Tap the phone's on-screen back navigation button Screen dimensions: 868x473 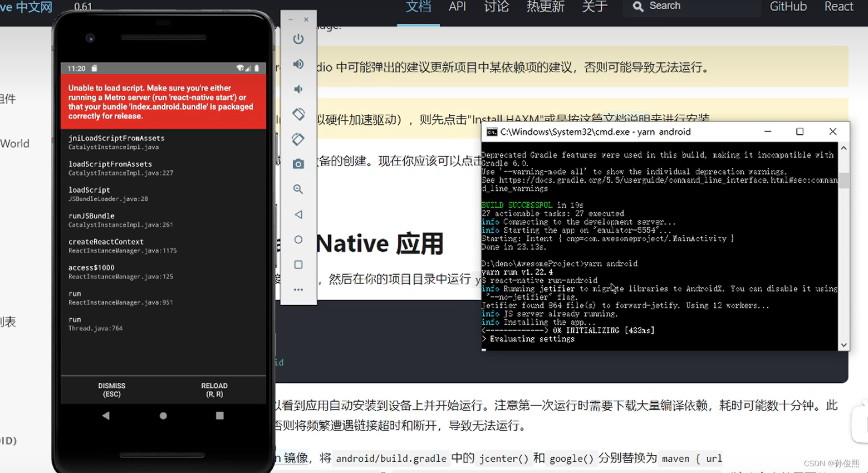pos(106,416)
